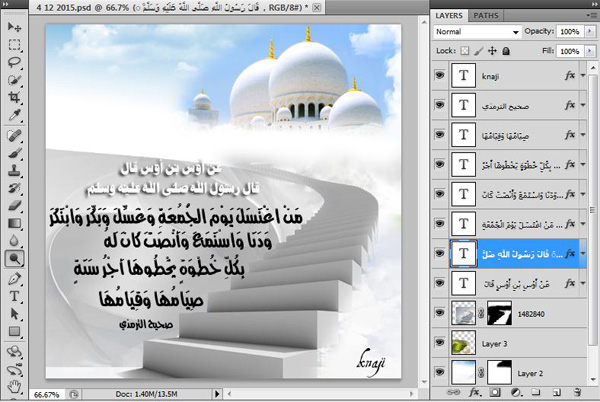This screenshot has width=600, height=402.
Task: Select the Lasso tool
Action: pyautogui.click(x=15, y=62)
